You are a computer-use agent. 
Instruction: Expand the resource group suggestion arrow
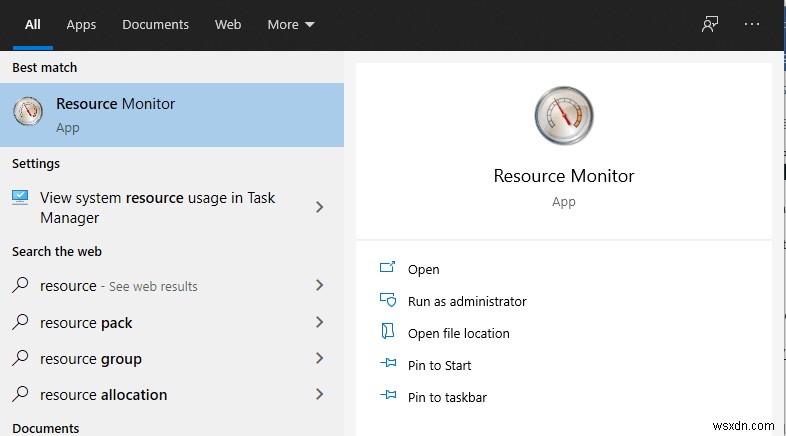(320, 358)
